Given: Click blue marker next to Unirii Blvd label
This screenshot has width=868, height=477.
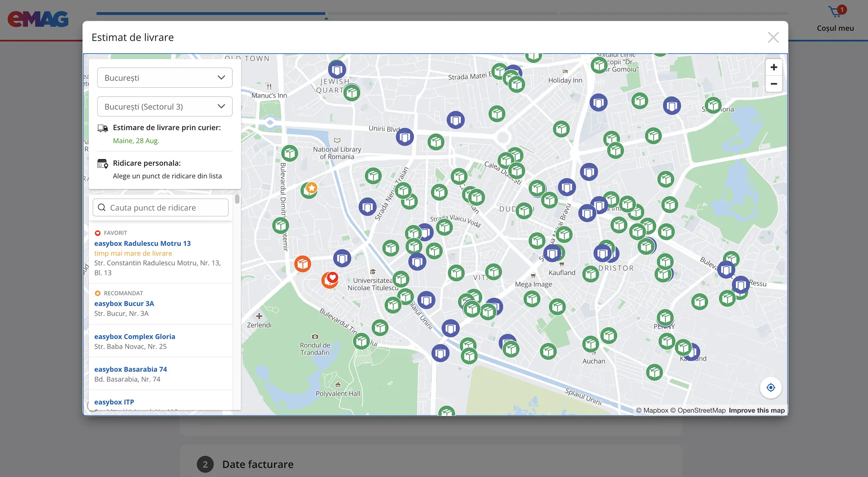Looking at the screenshot, I should click(x=405, y=137).
